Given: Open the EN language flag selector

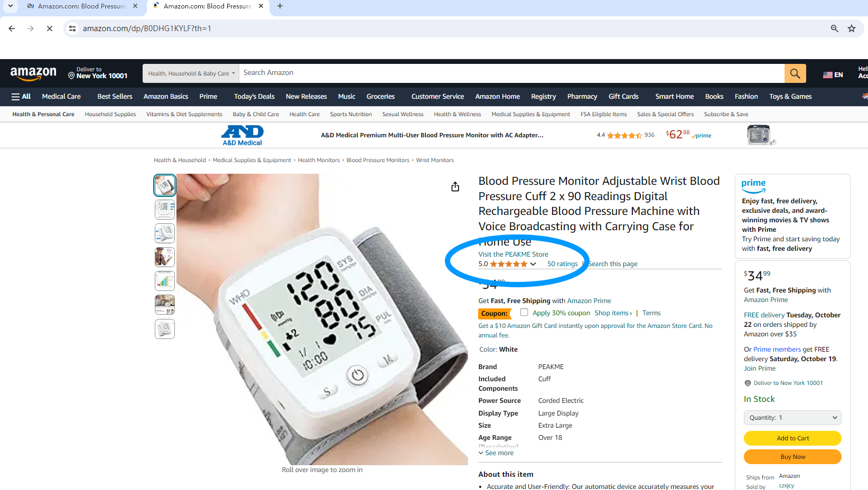Looking at the screenshot, I should click(833, 74).
